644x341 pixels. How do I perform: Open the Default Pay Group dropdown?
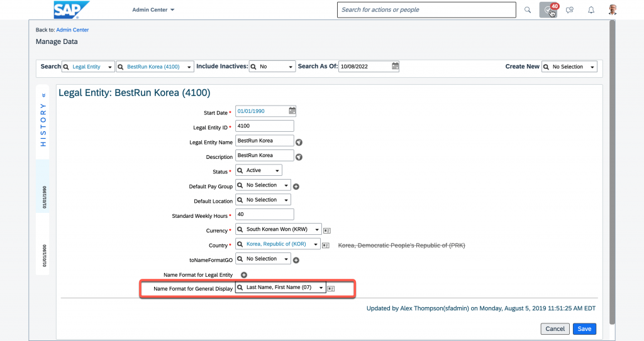click(263, 185)
